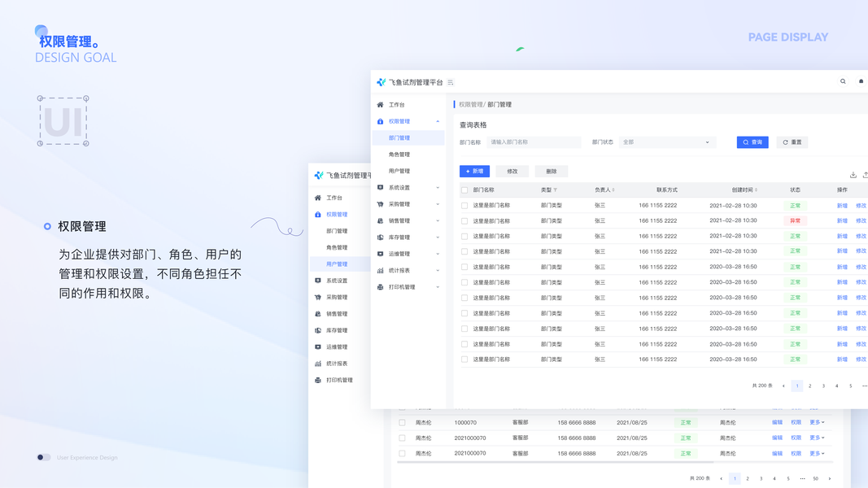Open 更多 dropdown in the 1000070 row
The width and height of the screenshot is (868, 488).
(817, 422)
